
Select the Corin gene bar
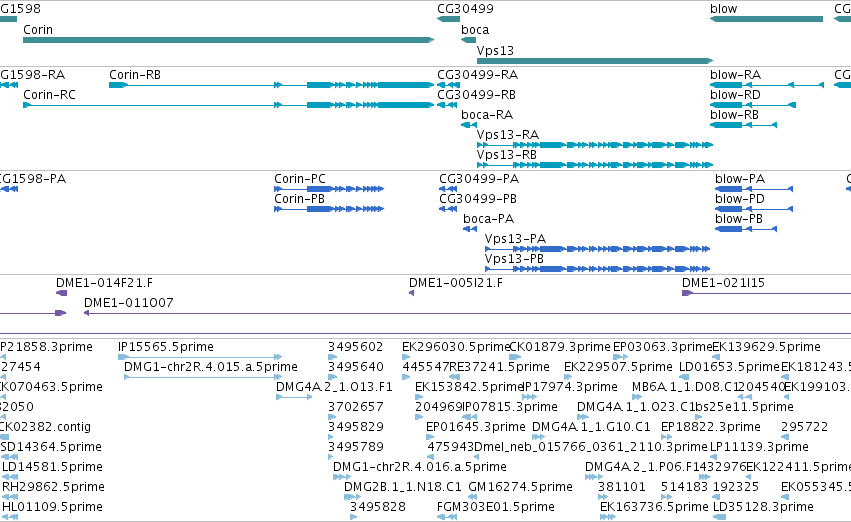(x=228, y=40)
